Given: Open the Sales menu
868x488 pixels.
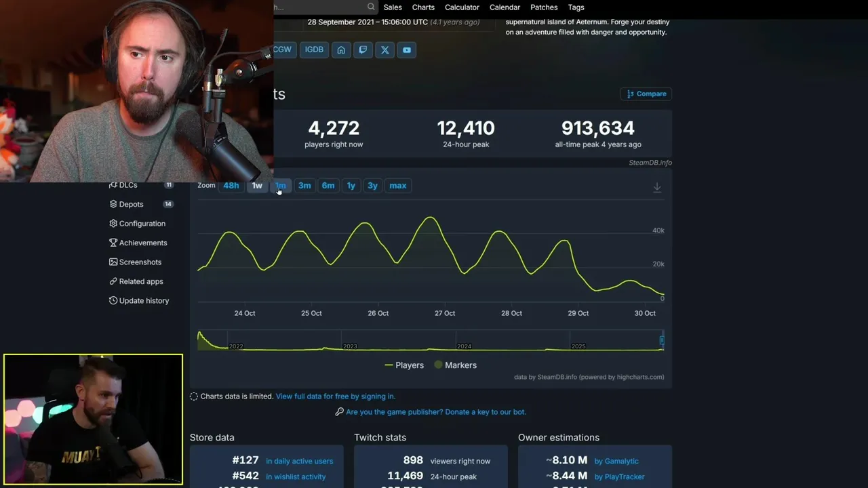Looking at the screenshot, I should 393,7.
